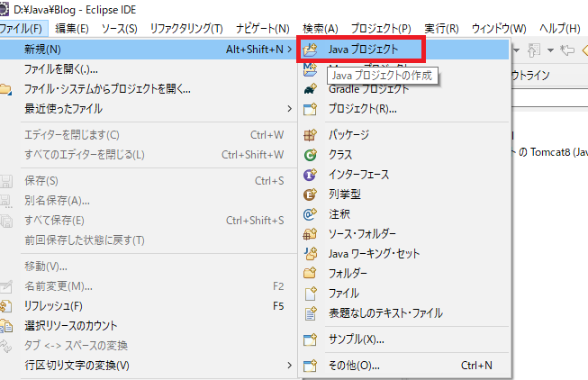Click the Gradle プロジェクト elephant icon

pos(310,89)
